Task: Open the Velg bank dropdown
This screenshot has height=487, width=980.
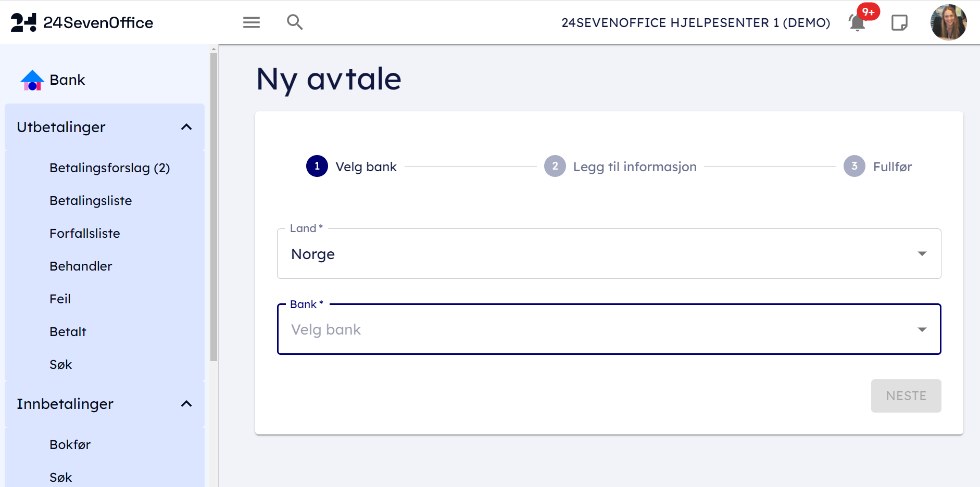Action: click(609, 329)
